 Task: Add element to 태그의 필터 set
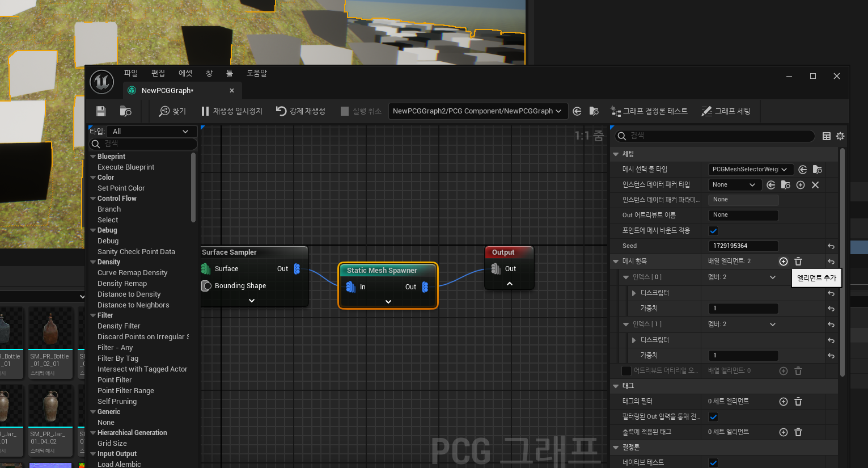pos(784,402)
